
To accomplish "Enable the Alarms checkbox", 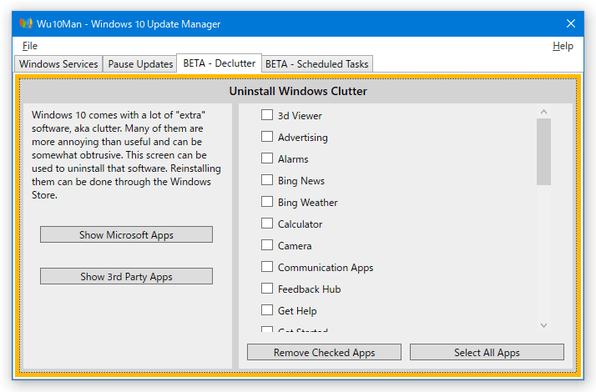I will tap(267, 158).
